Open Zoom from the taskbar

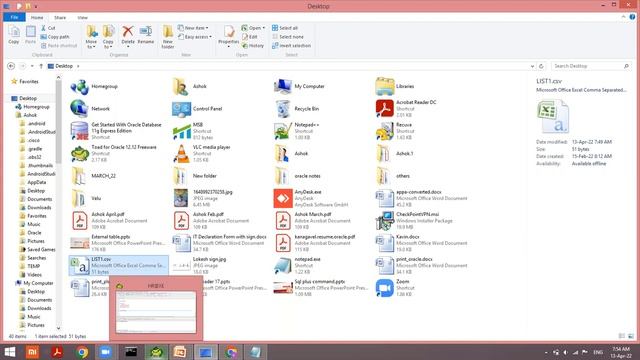106,352
